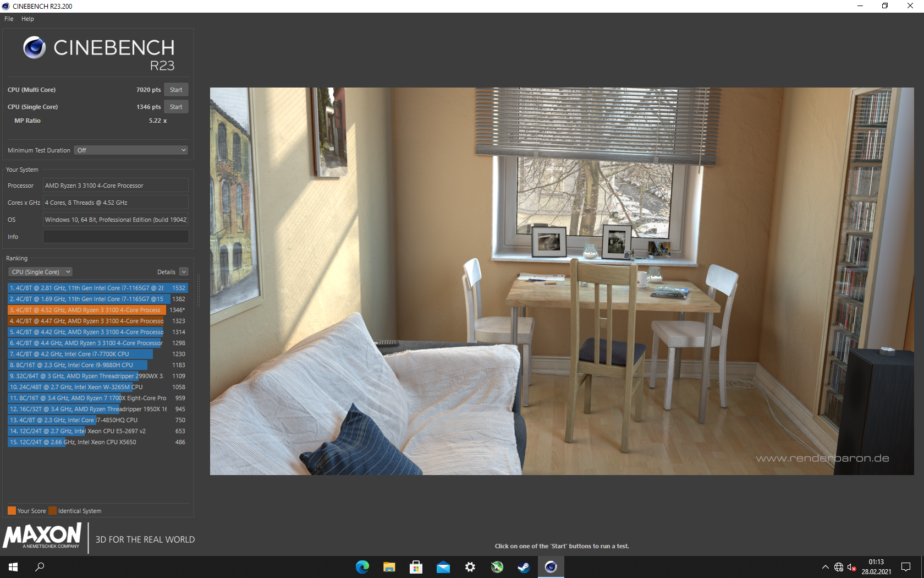Click the muted volume tray icon
924x578 pixels.
pos(852,567)
